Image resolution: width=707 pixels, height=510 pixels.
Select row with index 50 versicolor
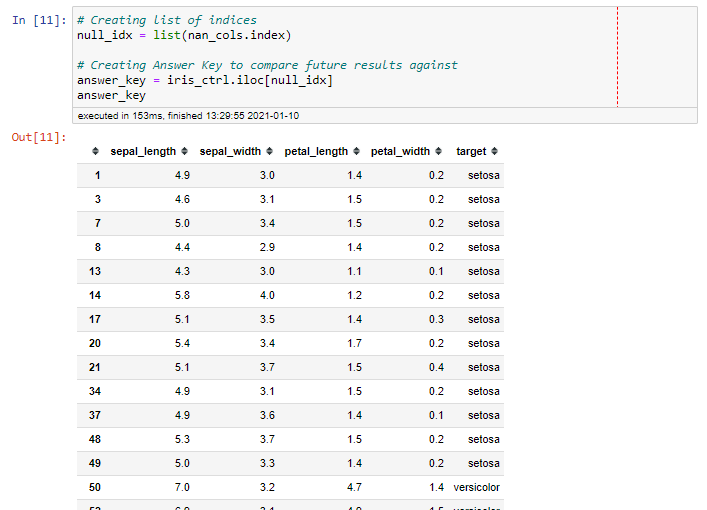pyautogui.click(x=290, y=487)
